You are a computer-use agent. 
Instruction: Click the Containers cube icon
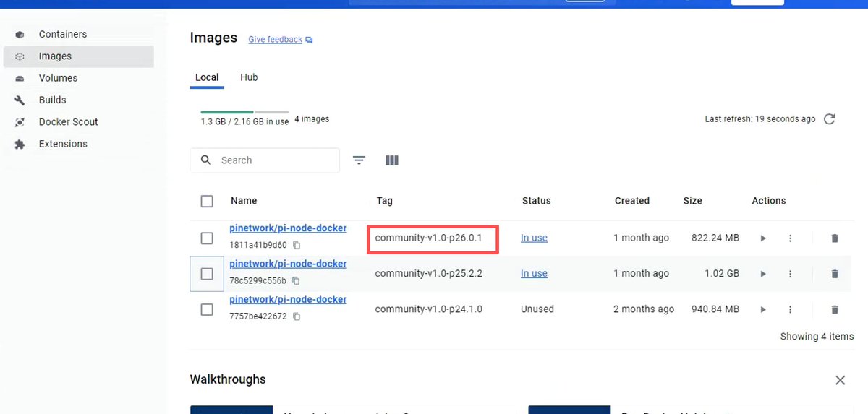pyautogui.click(x=20, y=35)
